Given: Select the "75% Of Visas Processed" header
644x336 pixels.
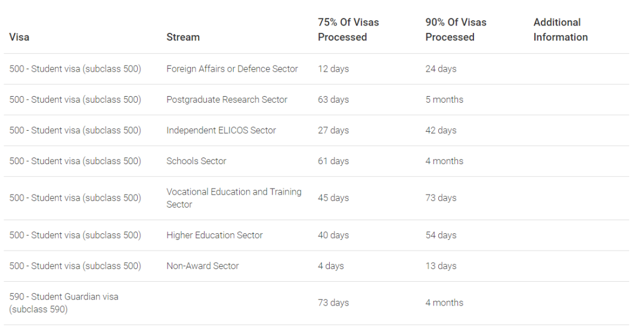Looking at the screenshot, I should click(x=348, y=30).
